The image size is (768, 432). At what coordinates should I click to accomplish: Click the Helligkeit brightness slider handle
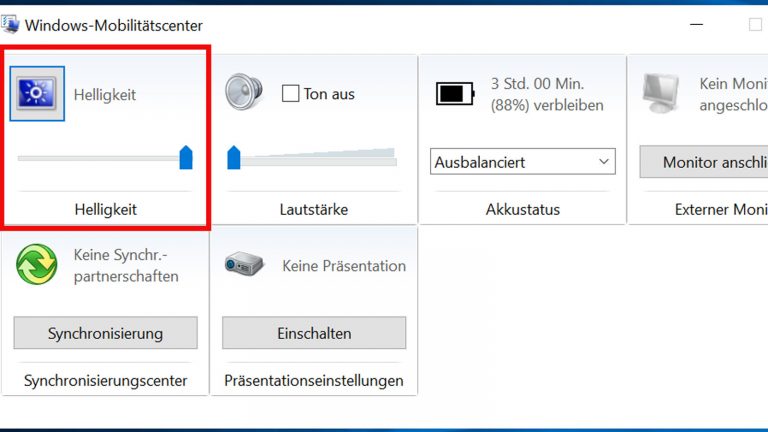186,157
